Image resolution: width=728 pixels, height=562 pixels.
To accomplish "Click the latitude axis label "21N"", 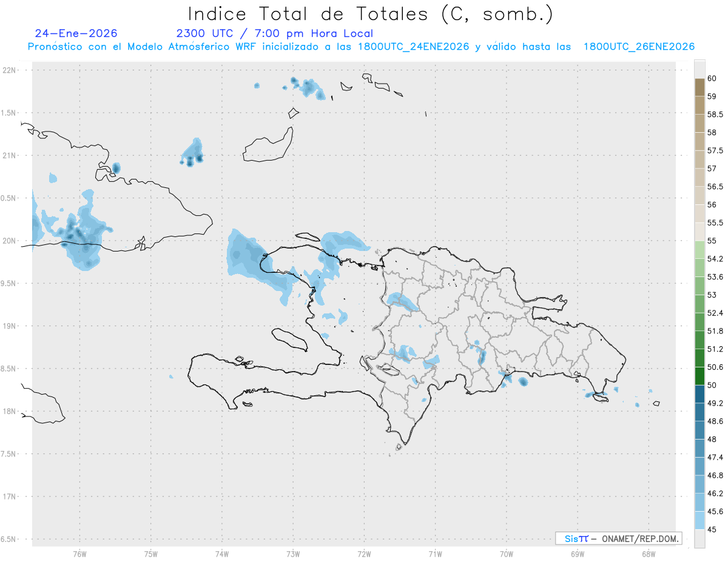I will tap(10, 155).
